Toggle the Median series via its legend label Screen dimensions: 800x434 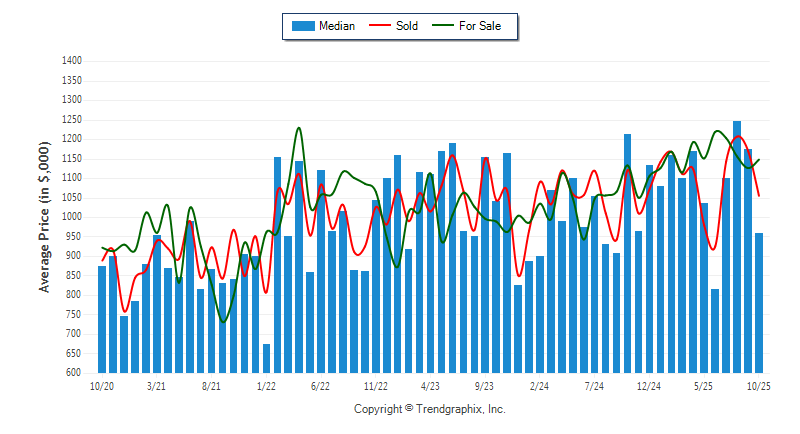click(x=336, y=26)
